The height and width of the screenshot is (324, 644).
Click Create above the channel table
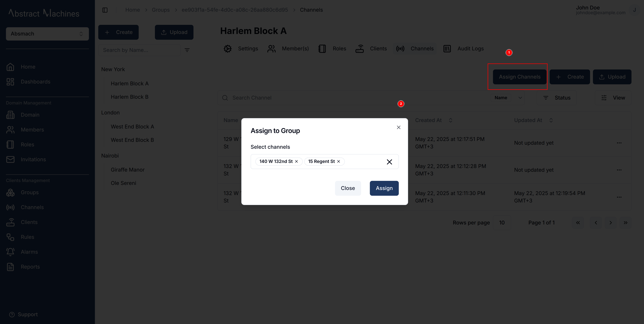pyautogui.click(x=569, y=77)
